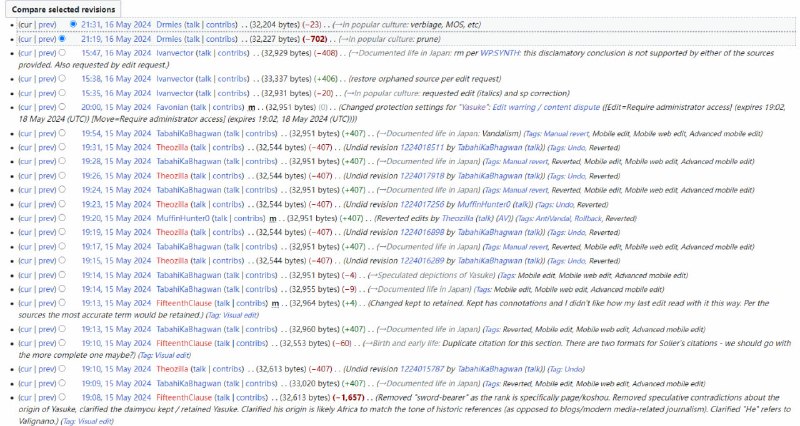Click the Compare selected revisions button
Viewport: 800px width, 426px height.
(x=63, y=9)
